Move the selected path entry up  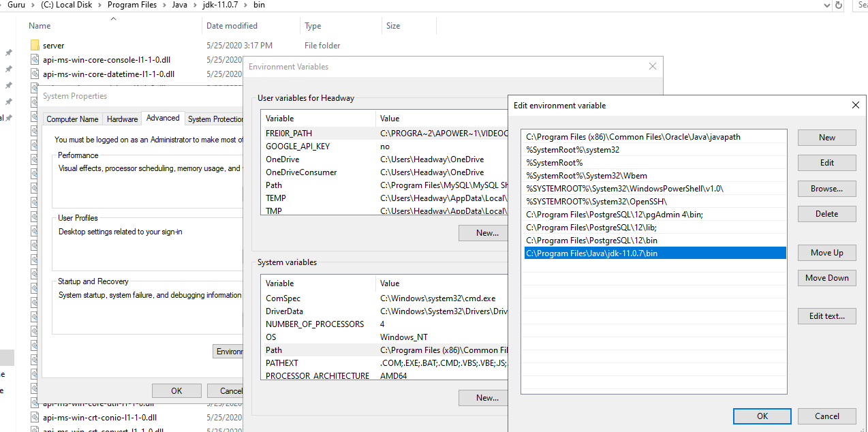(x=826, y=252)
